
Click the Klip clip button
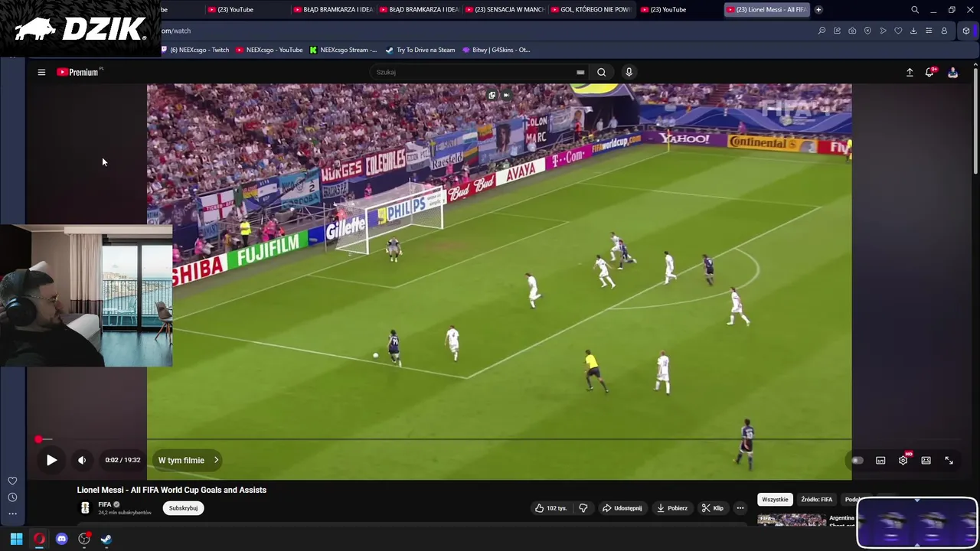[x=712, y=508]
